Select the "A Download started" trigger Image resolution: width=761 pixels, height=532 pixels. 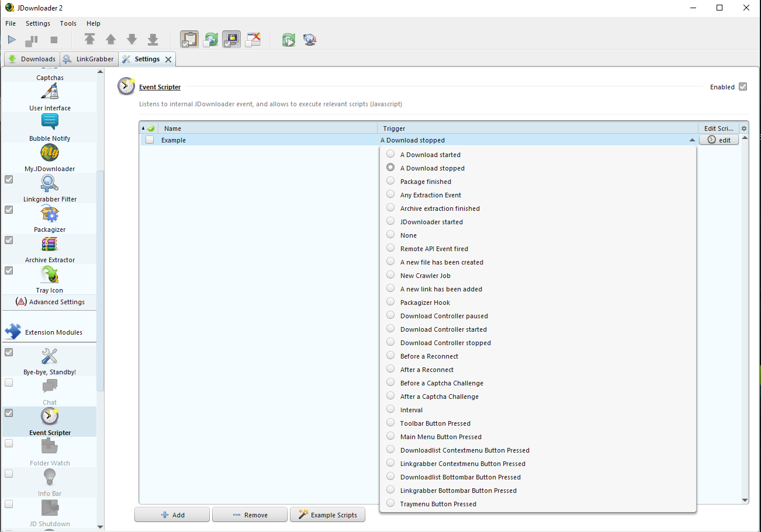click(x=538, y=155)
